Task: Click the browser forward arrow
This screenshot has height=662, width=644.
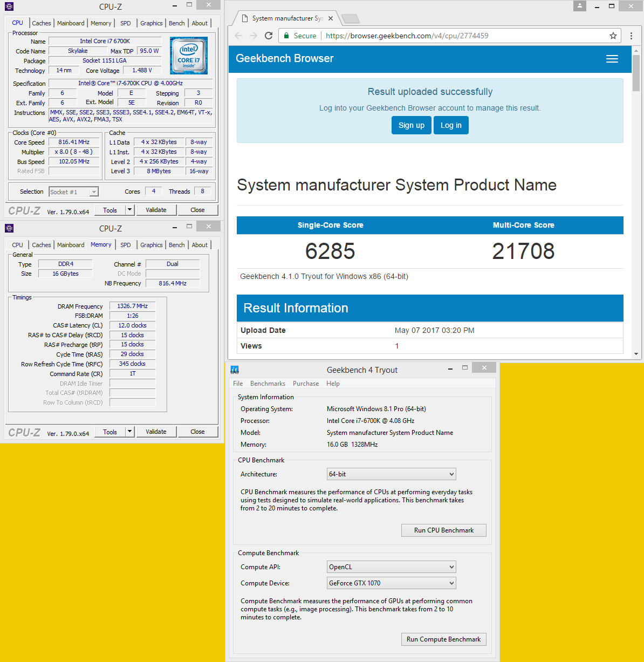Action: [x=254, y=36]
